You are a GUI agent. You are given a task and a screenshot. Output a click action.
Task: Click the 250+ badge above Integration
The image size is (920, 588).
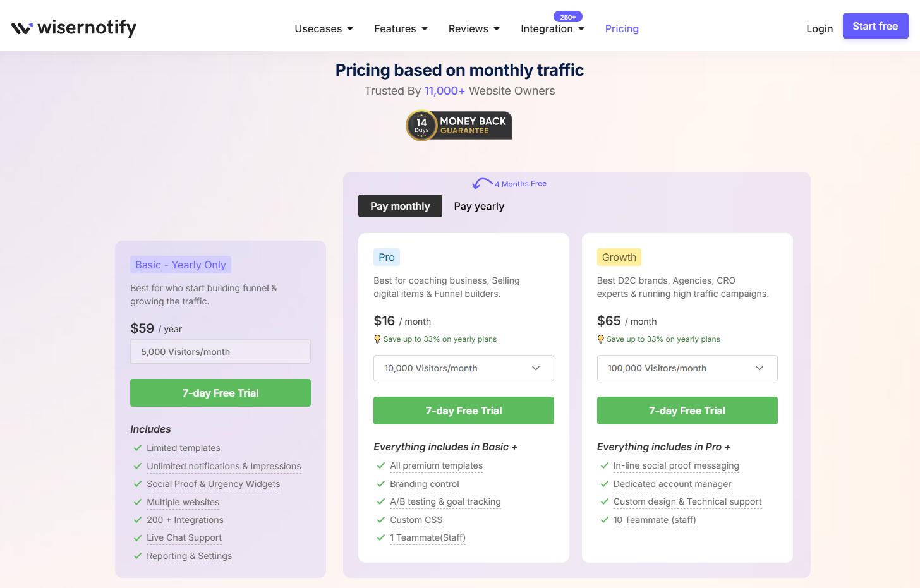coord(567,16)
